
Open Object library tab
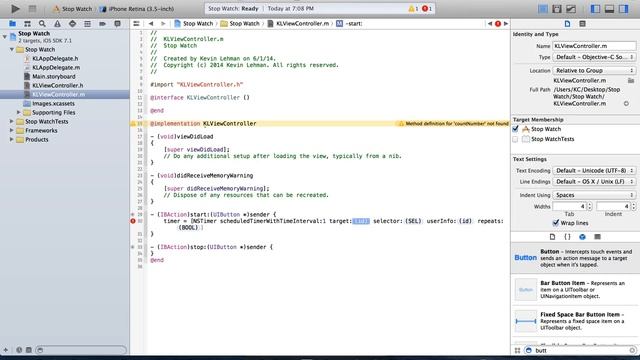point(582,237)
